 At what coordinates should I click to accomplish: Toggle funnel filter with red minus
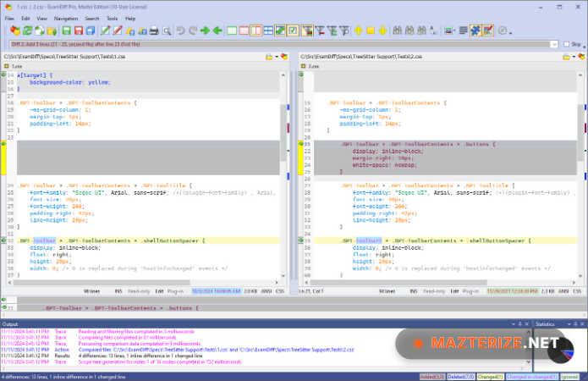coord(320,30)
